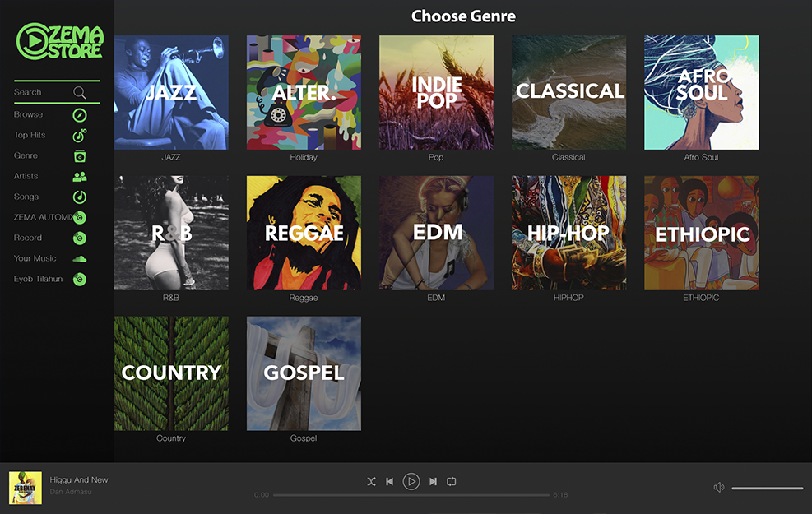Click the Artists people icon
This screenshot has height=514, width=812.
click(x=80, y=176)
